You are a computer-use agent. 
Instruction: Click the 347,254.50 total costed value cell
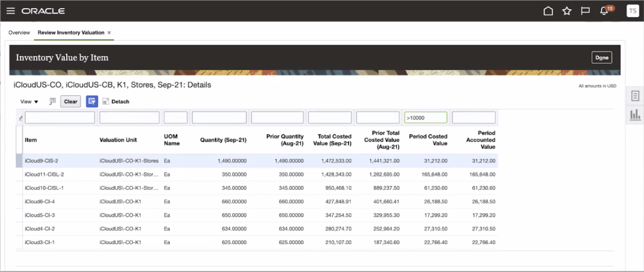(x=338, y=215)
